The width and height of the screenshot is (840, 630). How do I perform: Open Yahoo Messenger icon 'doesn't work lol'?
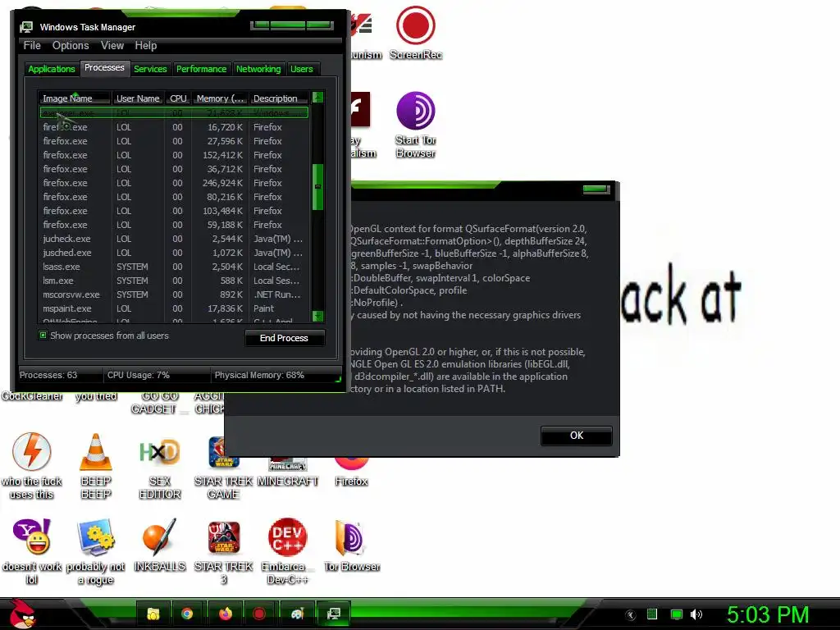pos(32,550)
